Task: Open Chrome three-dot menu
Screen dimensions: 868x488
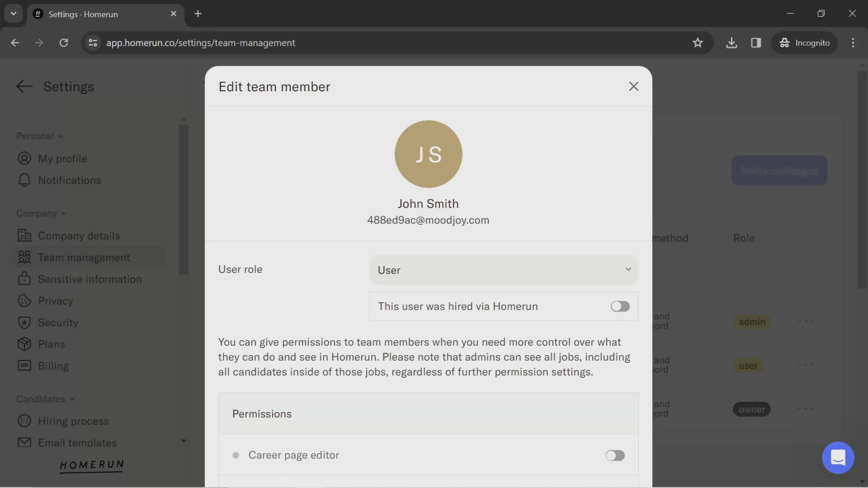Action: coord(853,43)
